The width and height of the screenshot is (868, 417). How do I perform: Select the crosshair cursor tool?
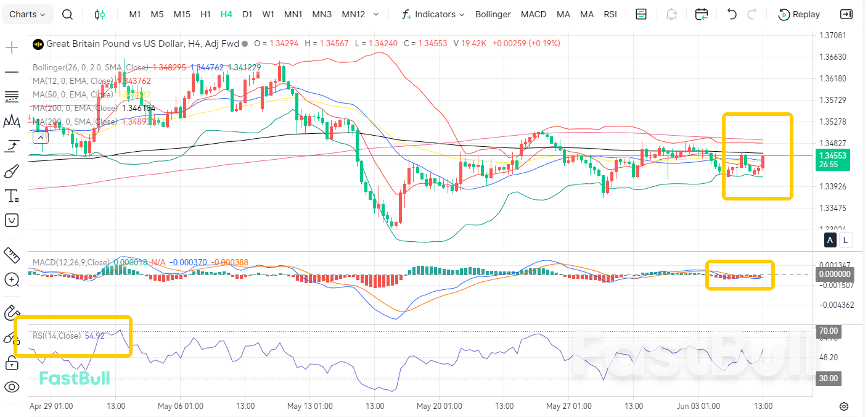click(x=12, y=47)
